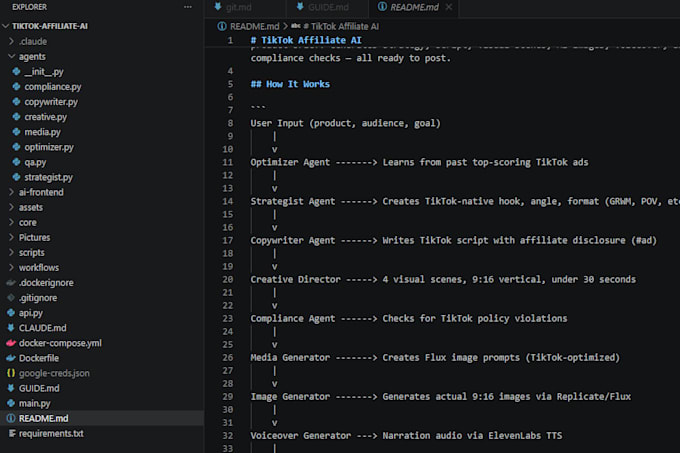Click line number 23 in gutter
The image size is (680, 453).
pyautogui.click(x=228, y=319)
